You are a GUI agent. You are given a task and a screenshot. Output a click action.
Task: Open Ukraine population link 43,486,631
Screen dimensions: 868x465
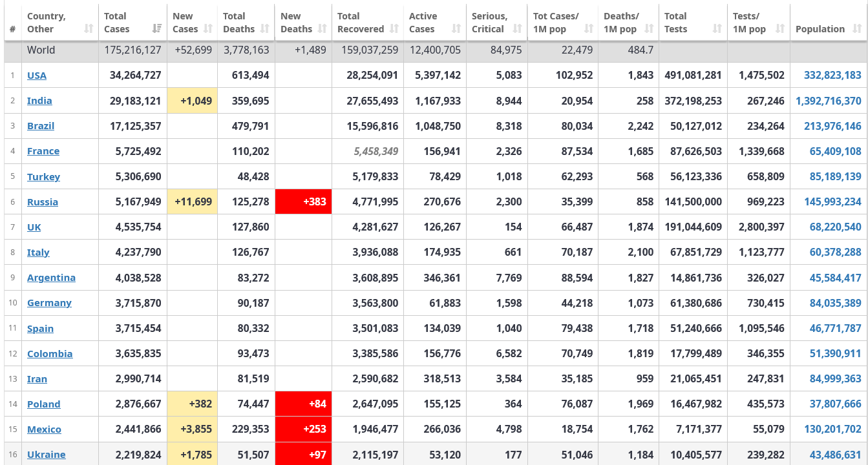[836, 455]
